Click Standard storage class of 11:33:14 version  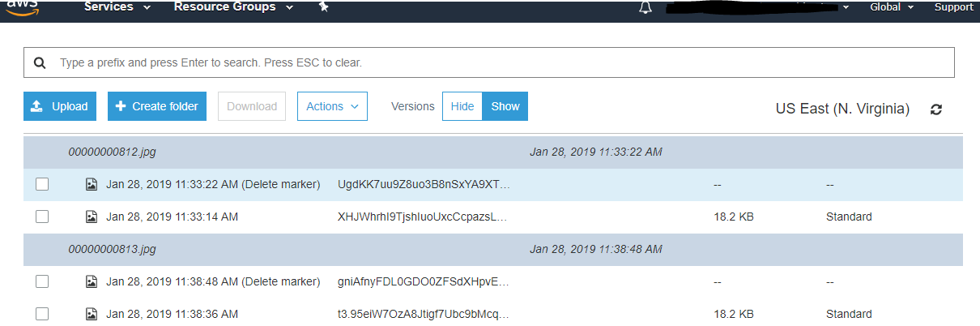pos(849,217)
